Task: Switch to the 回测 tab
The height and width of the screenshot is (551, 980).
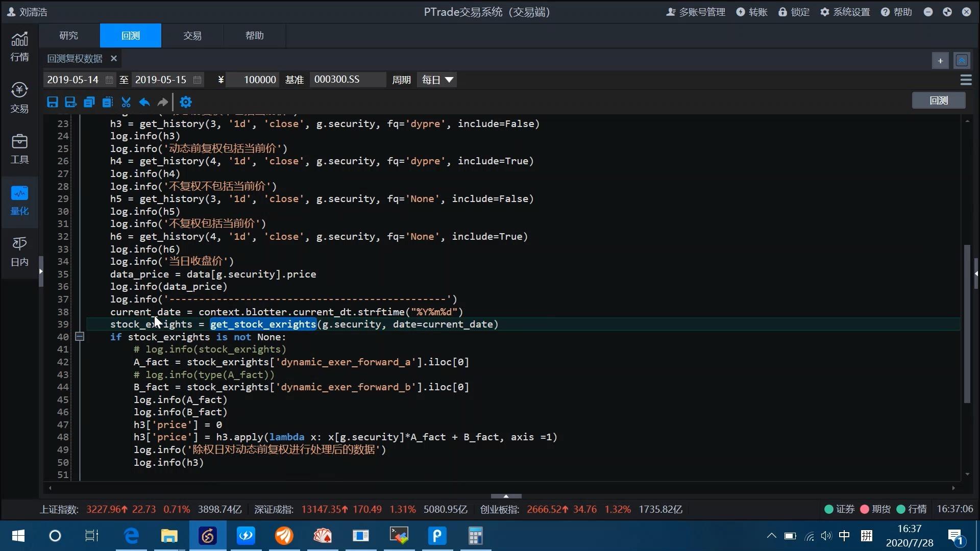Action: (x=131, y=35)
